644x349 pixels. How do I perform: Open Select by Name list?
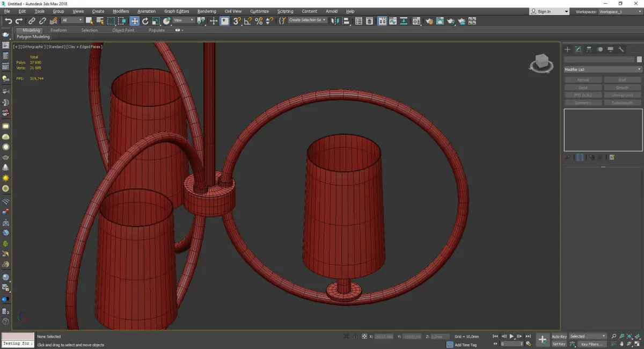pyautogui.click(x=100, y=21)
